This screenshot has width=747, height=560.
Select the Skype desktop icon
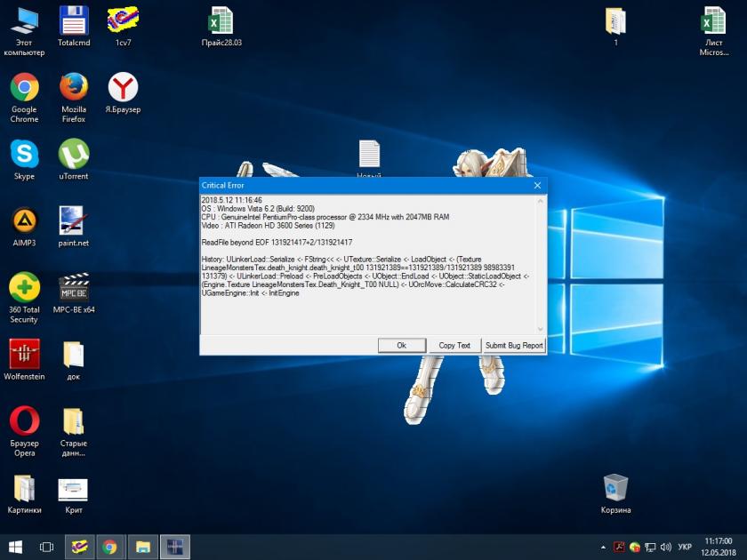pos(24,154)
